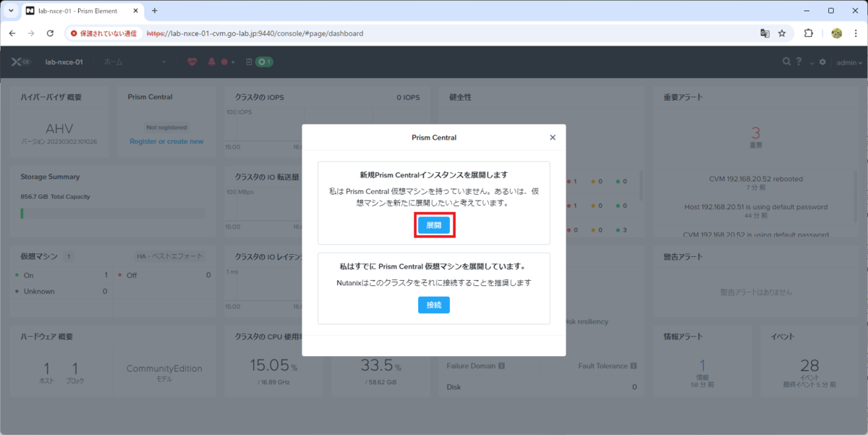The height and width of the screenshot is (435, 868).
Task: Click the info alerts count 1
Action: click(x=702, y=366)
